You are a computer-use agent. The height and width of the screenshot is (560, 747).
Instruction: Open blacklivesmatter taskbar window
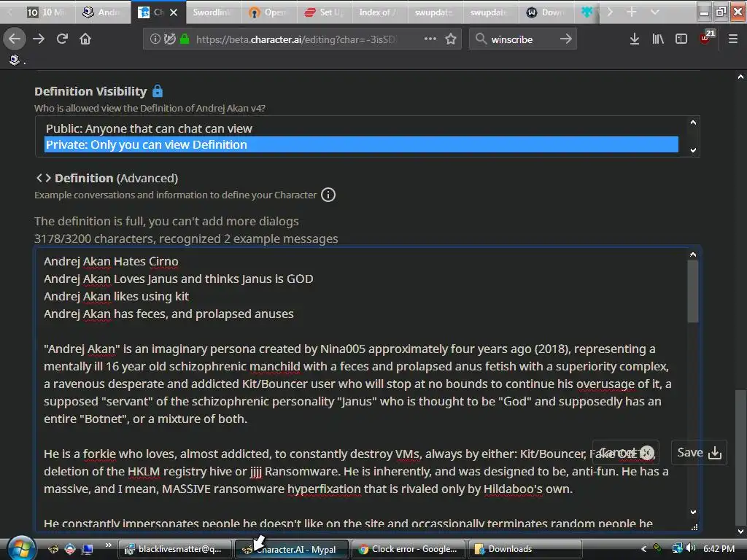click(x=175, y=549)
